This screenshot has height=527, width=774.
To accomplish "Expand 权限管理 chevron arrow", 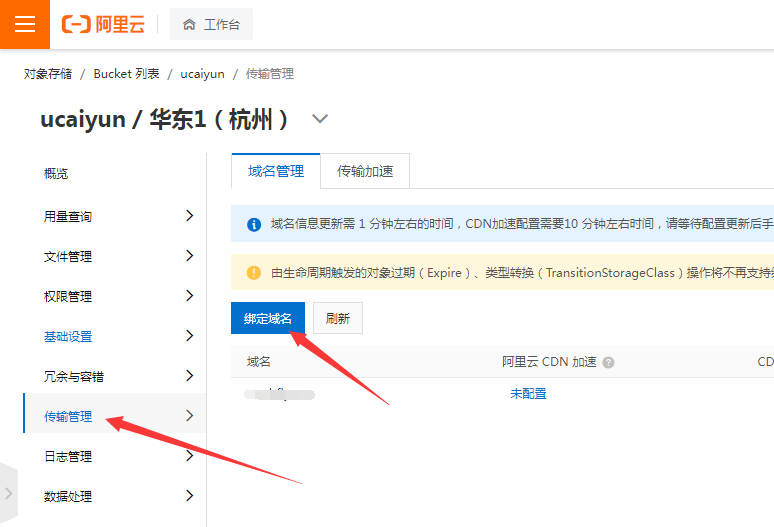I will pos(190,296).
